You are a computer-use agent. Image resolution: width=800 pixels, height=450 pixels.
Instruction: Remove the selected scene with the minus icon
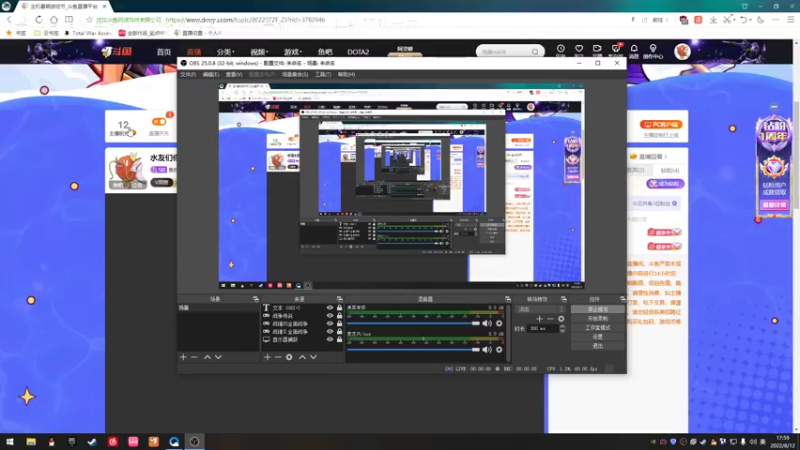194,357
